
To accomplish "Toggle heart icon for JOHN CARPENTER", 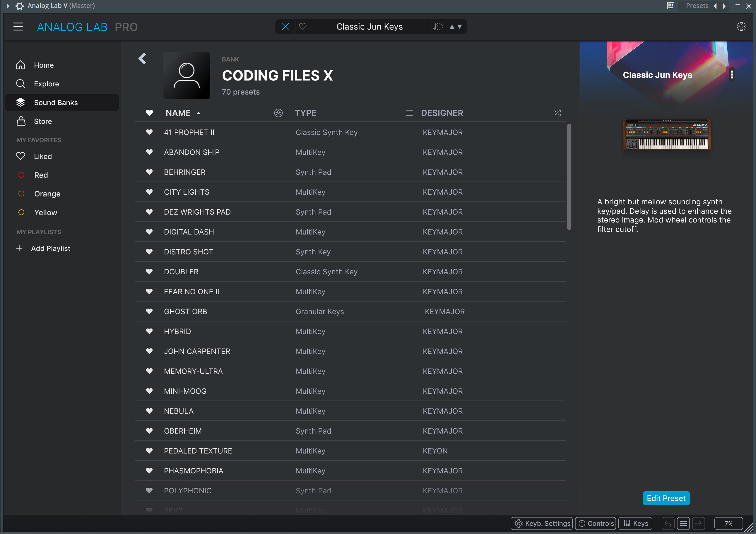I will point(149,351).
